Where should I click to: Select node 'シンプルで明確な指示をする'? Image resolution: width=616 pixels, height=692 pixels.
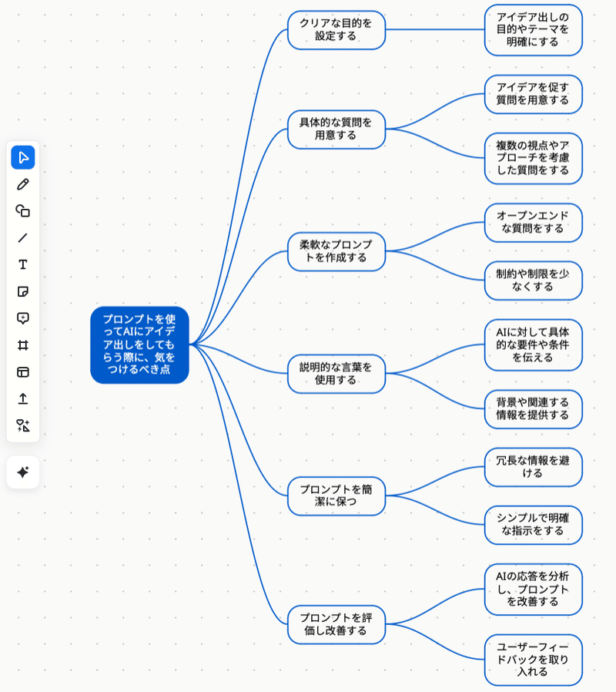[x=533, y=525]
